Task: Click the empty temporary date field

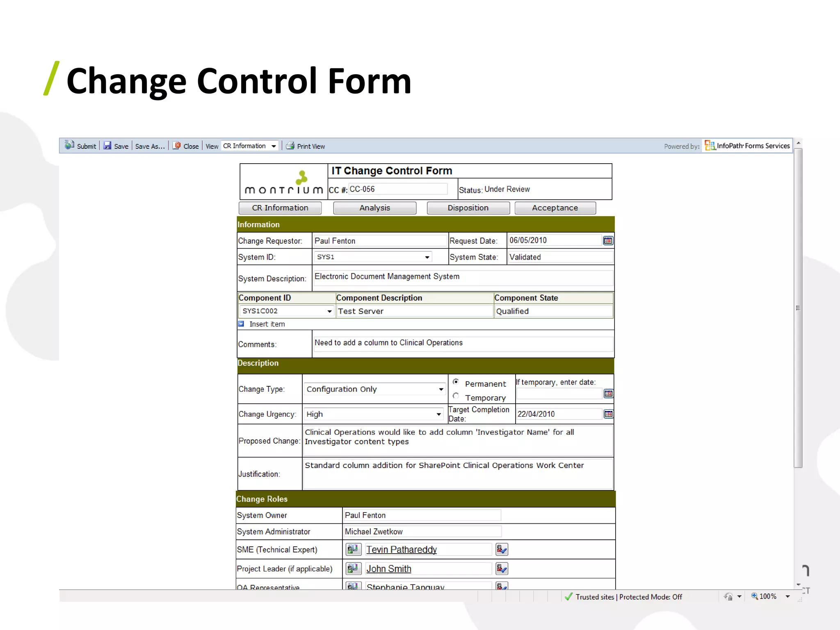Action: pyautogui.click(x=559, y=394)
